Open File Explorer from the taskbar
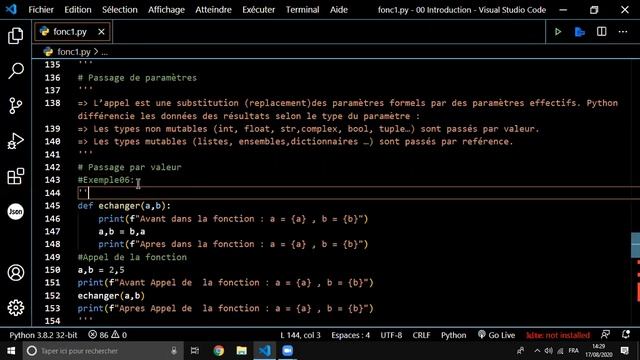The width and height of the screenshot is (640, 360). 242,351
